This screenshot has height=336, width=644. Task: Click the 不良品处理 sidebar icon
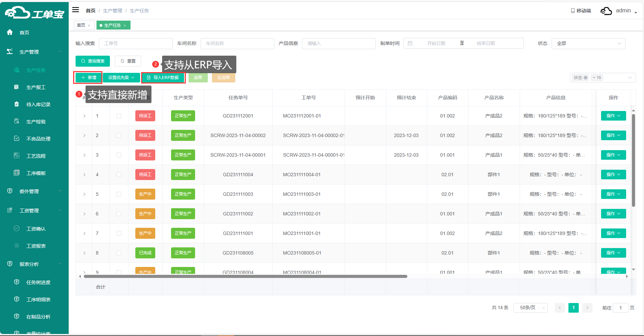pyautogui.click(x=16, y=138)
